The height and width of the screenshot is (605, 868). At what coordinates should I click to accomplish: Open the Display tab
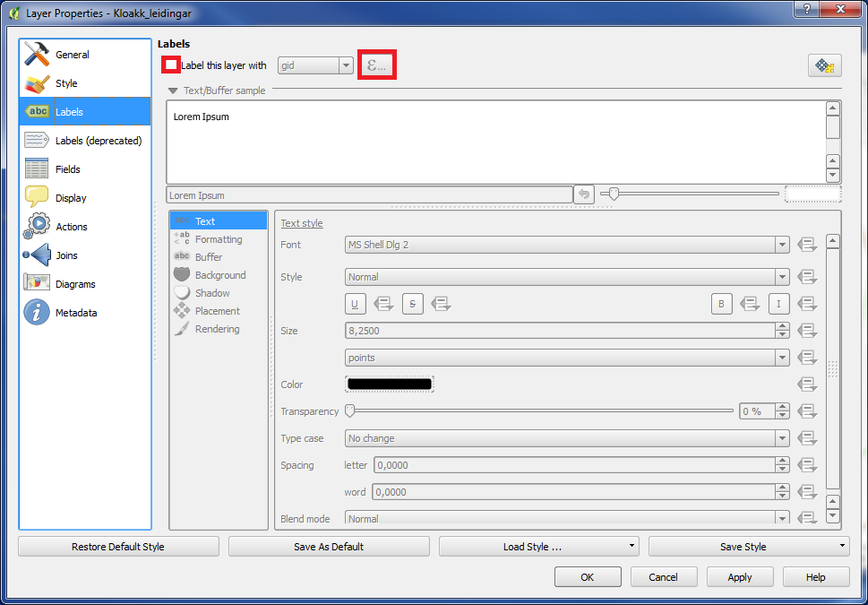(85, 198)
